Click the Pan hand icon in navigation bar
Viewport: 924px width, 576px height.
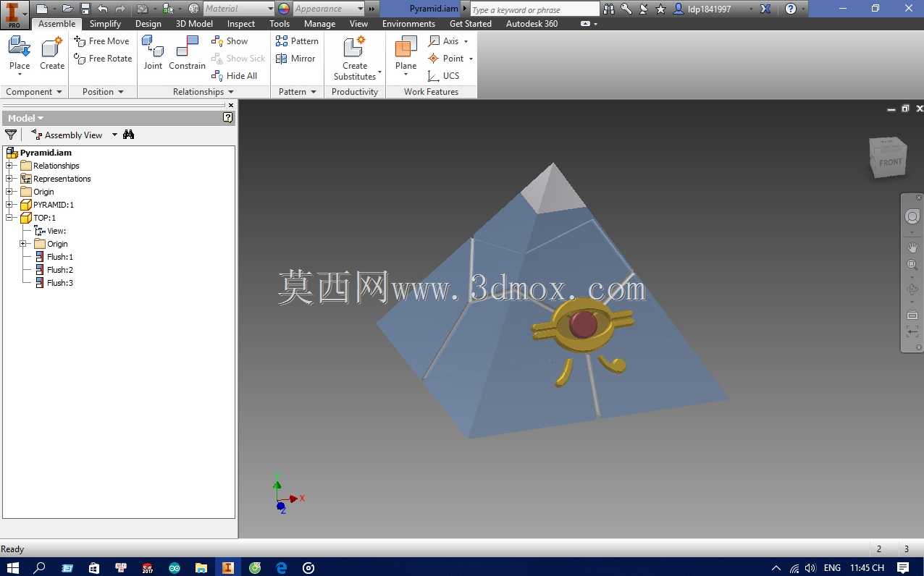(912, 247)
